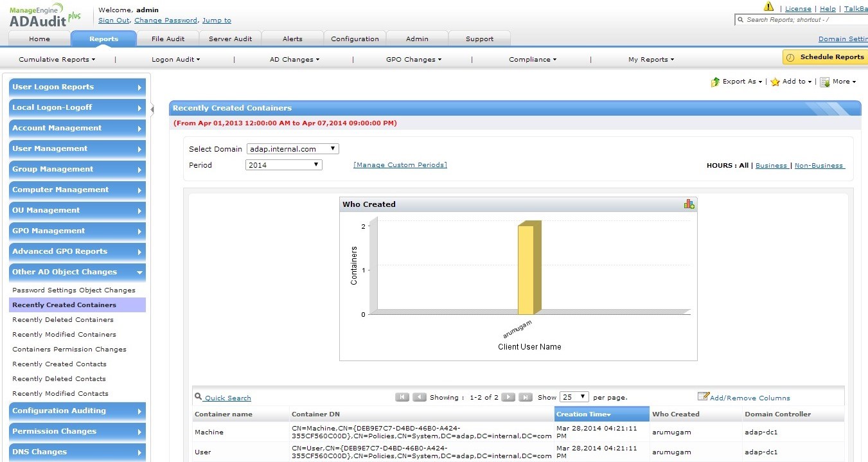Open the File Audit tab

[x=168, y=39]
